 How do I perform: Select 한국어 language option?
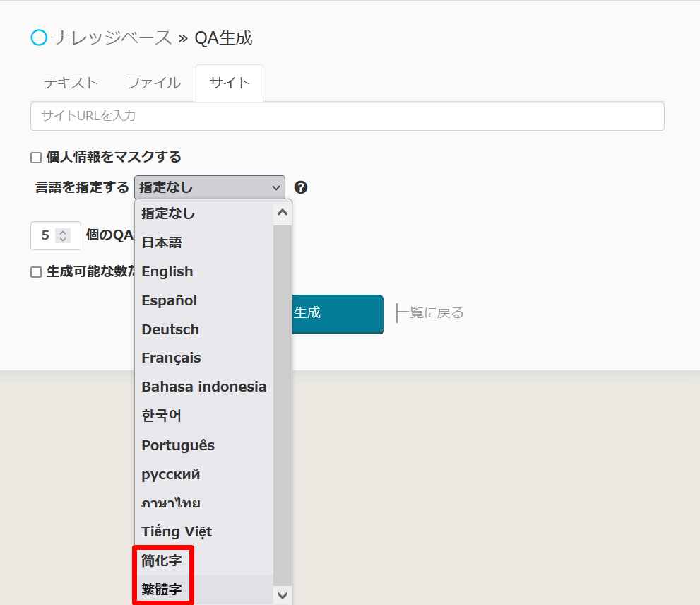point(204,416)
